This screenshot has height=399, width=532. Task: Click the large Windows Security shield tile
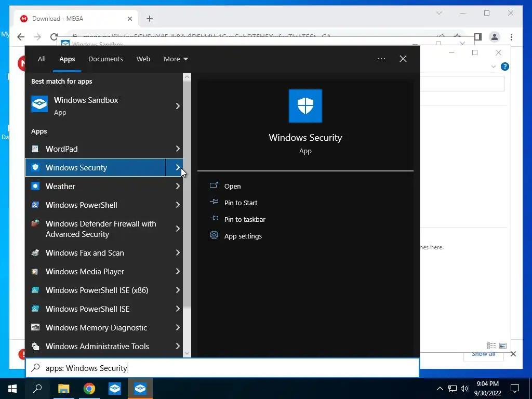(305, 106)
